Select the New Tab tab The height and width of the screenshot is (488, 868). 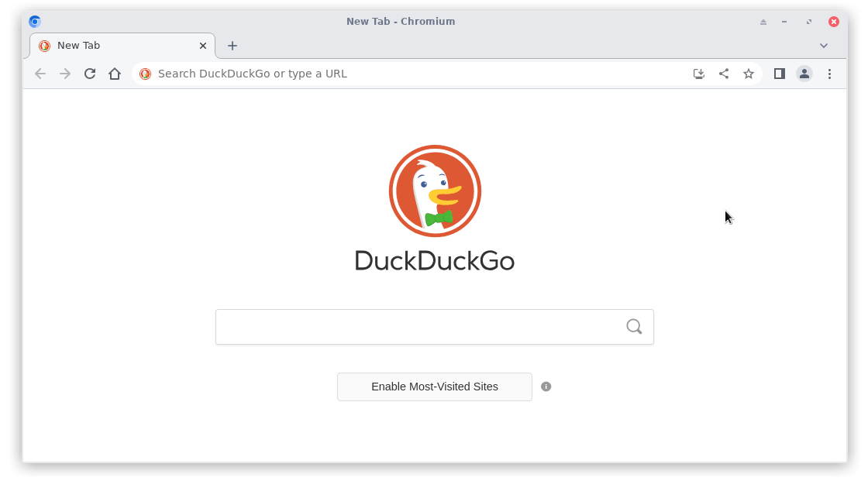point(122,46)
